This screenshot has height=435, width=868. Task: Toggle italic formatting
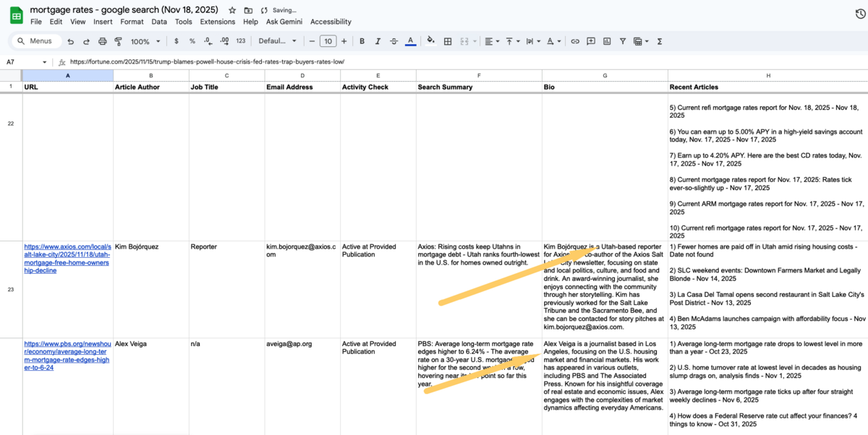pos(378,41)
